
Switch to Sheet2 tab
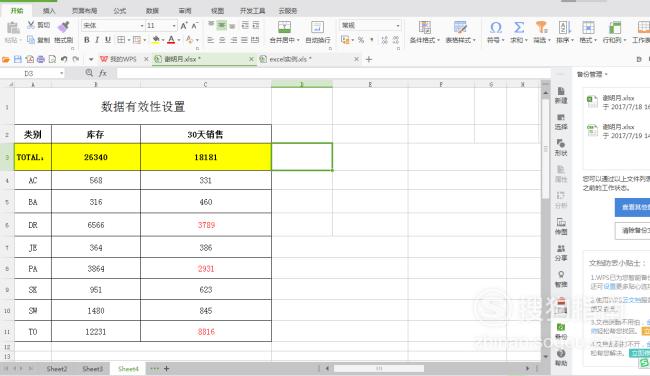click(x=57, y=369)
